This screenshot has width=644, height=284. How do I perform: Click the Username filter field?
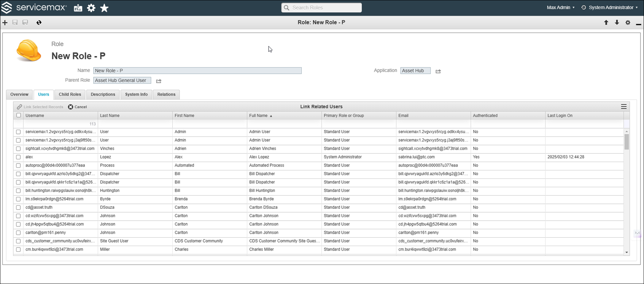tap(61, 124)
